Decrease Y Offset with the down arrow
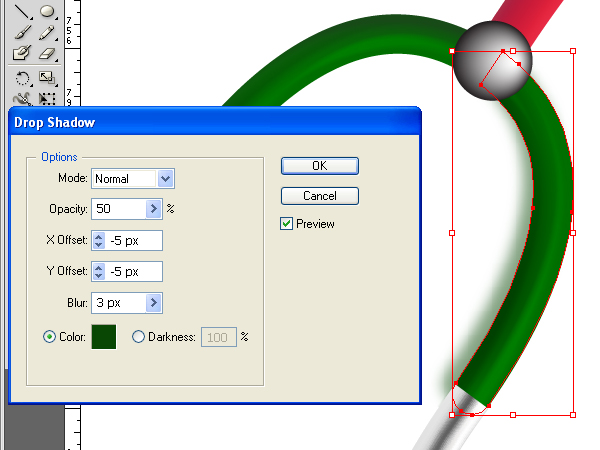Viewport: 600px width, 450px height. [x=99, y=276]
